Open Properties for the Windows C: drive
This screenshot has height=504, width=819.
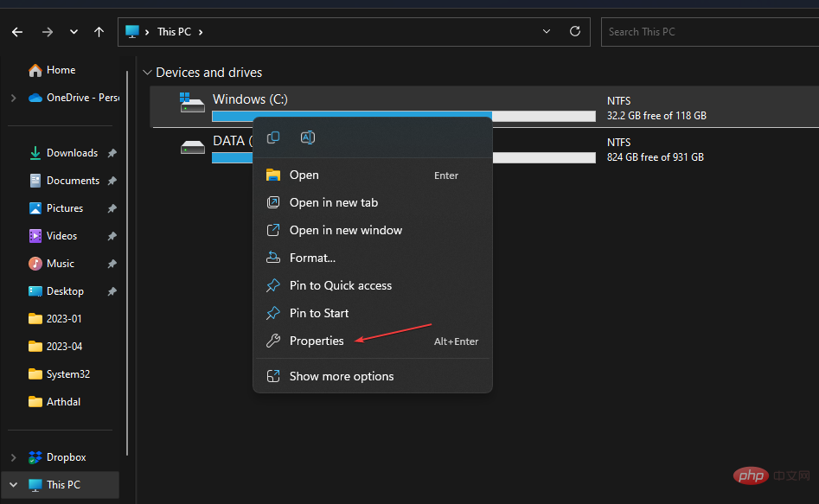(317, 341)
